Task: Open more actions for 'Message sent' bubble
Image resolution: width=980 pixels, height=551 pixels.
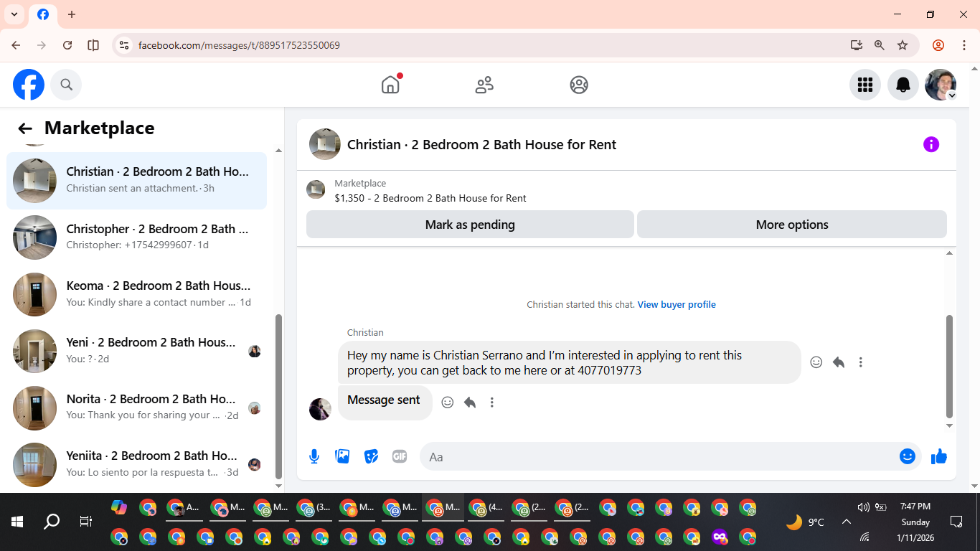Action: 492,402
